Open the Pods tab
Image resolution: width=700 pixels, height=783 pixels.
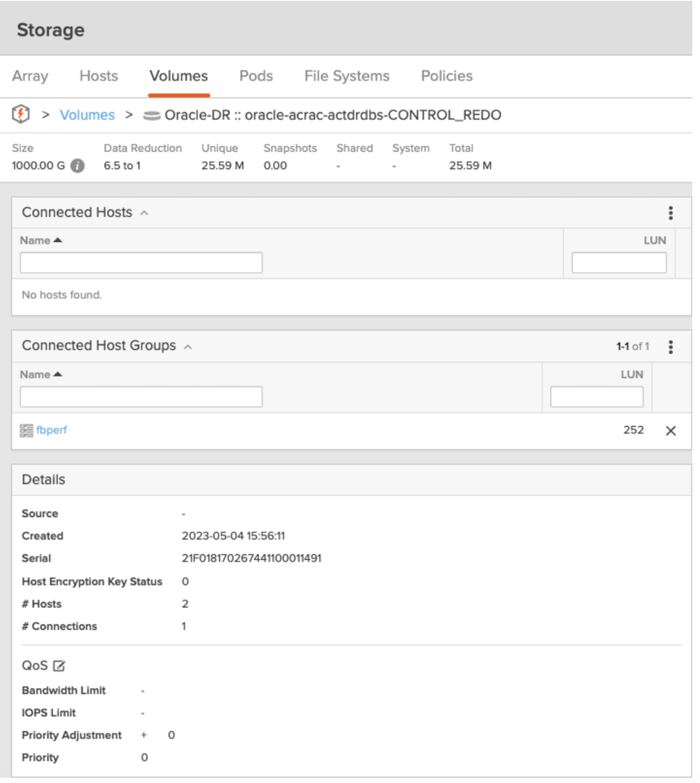(256, 76)
